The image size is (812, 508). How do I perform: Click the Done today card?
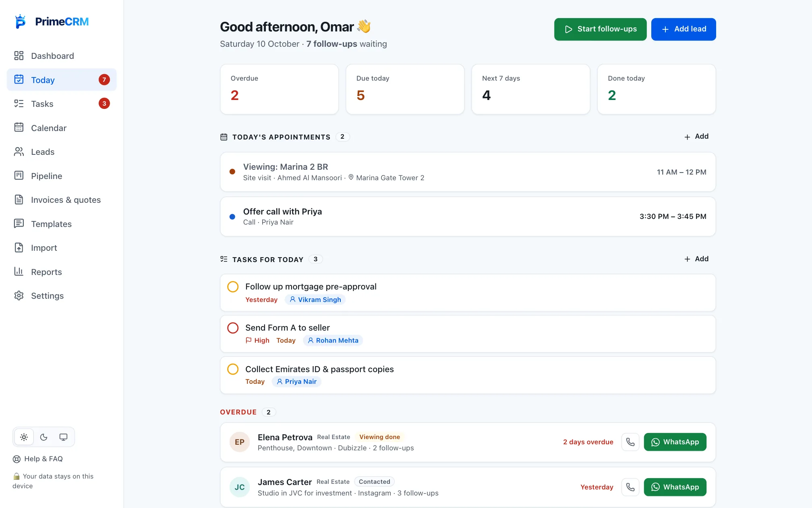(x=657, y=89)
